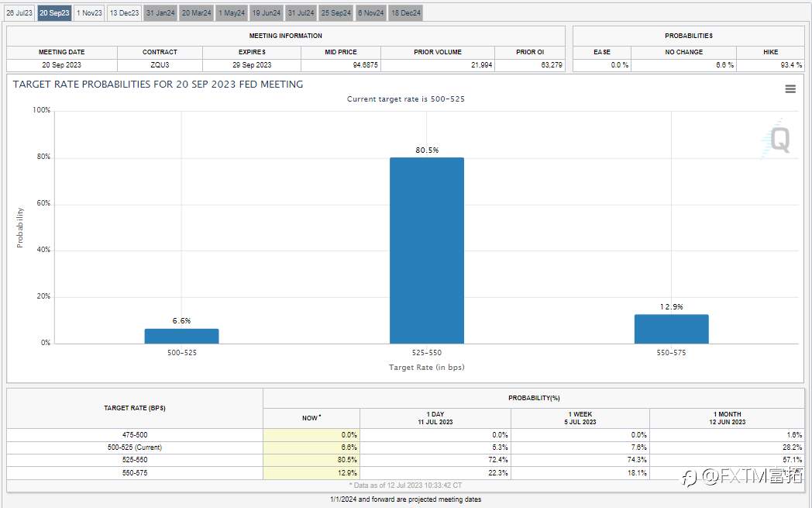The height and width of the screenshot is (508, 812).
Task: Click the 500-525 probability bar
Action: 182,336
